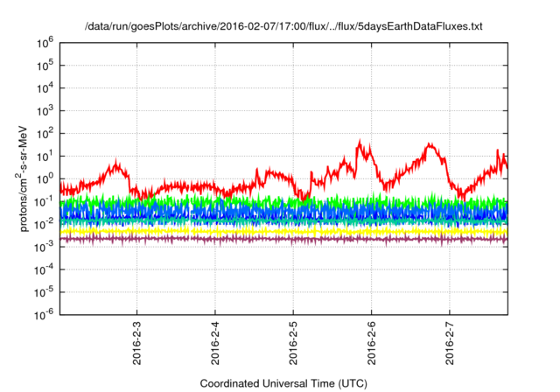Screen dimensions: 560x392
Task: Click the 10^-4 y-axis label
Action: coord(44,269)
